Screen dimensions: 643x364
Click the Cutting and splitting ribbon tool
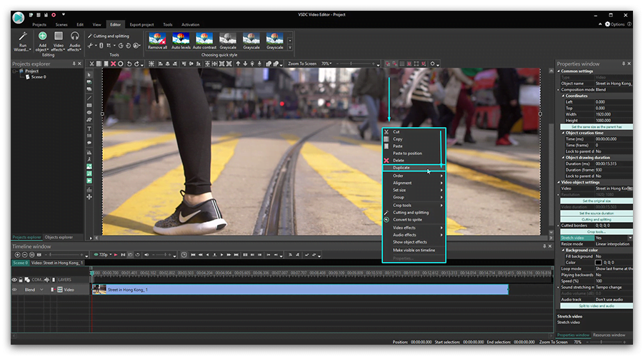(x=109, y=36)
